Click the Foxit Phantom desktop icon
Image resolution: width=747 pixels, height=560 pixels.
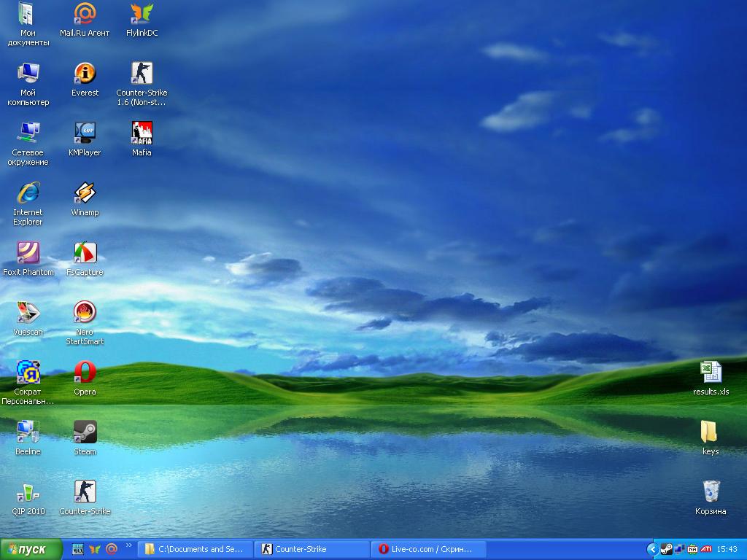(x=28, y=253)
